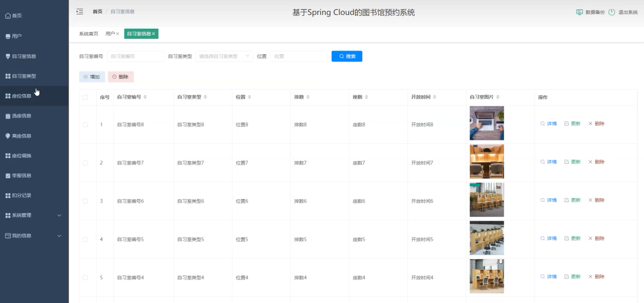Screen dimensions: 644x303
Task: Click the 自习室编号 search input field
Action: (135, 56)
